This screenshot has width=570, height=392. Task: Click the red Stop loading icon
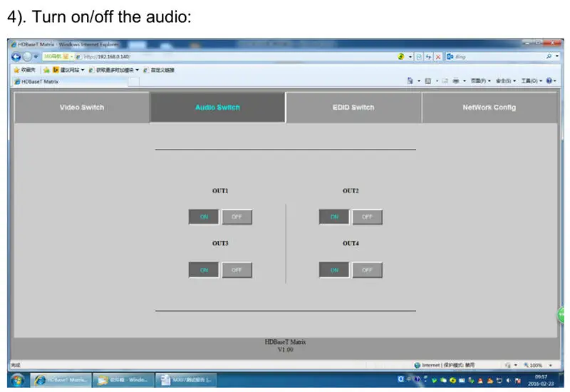[x=438, y=57]
